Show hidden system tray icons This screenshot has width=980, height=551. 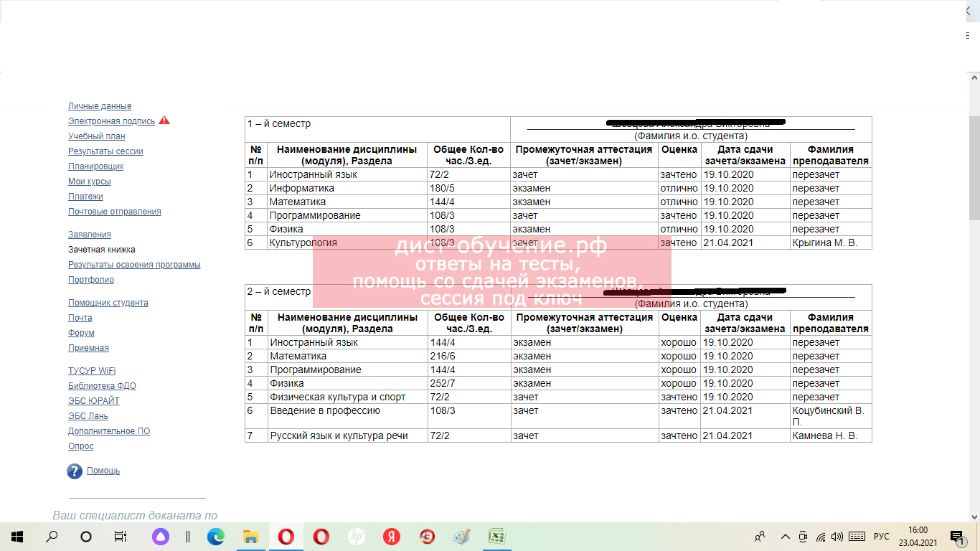click(x=786, y=537)
